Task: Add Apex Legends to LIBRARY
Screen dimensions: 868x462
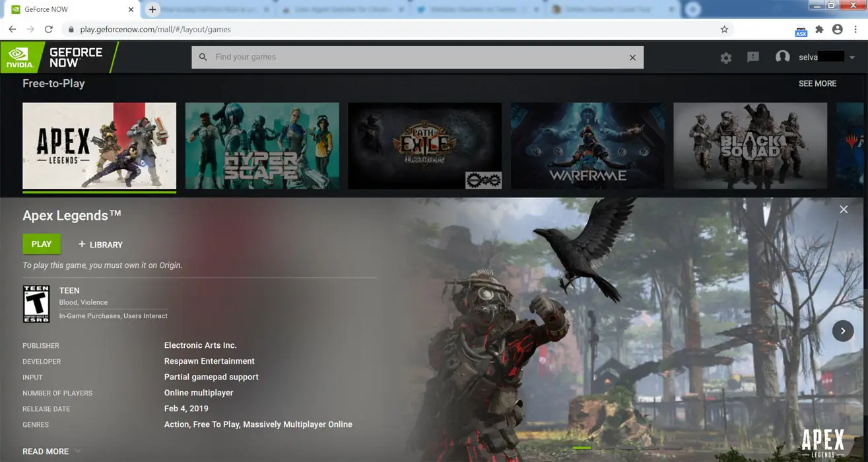Action: (100, 244)
